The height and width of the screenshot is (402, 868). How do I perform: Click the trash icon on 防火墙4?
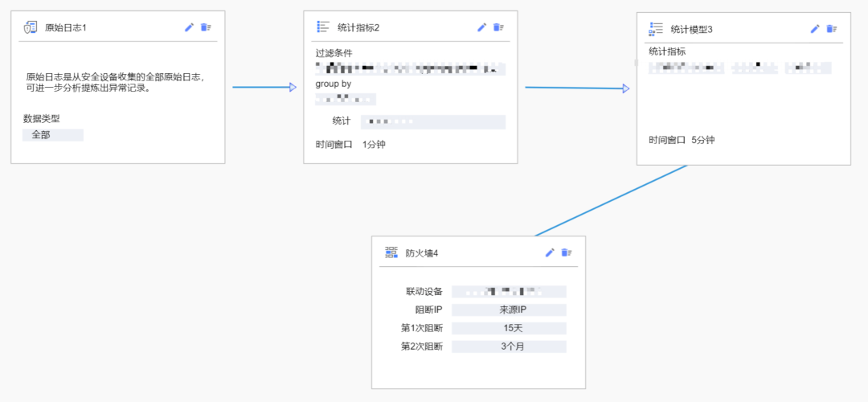pyautogui.click(x=567, y=252)
